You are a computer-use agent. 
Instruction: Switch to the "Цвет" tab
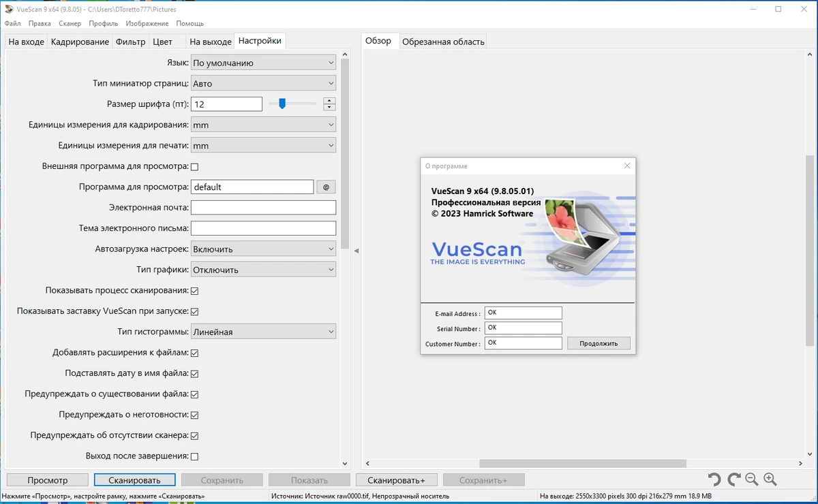coord(163,42)
